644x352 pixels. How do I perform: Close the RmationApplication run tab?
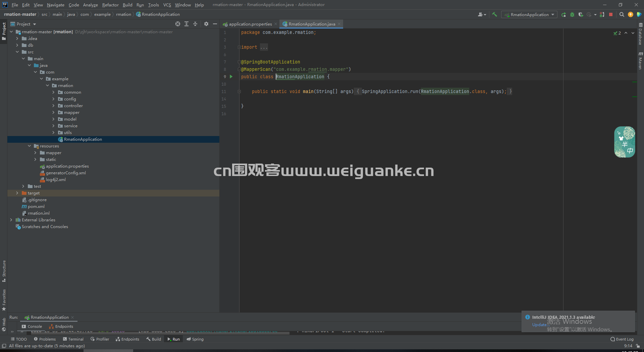(x=72, y=317)
